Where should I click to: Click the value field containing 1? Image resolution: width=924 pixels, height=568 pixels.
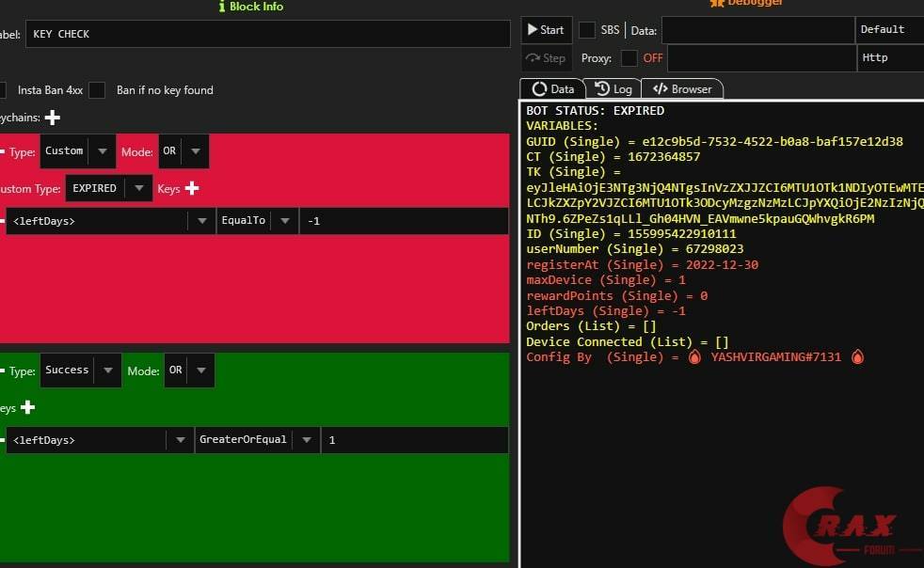point(415,440)
